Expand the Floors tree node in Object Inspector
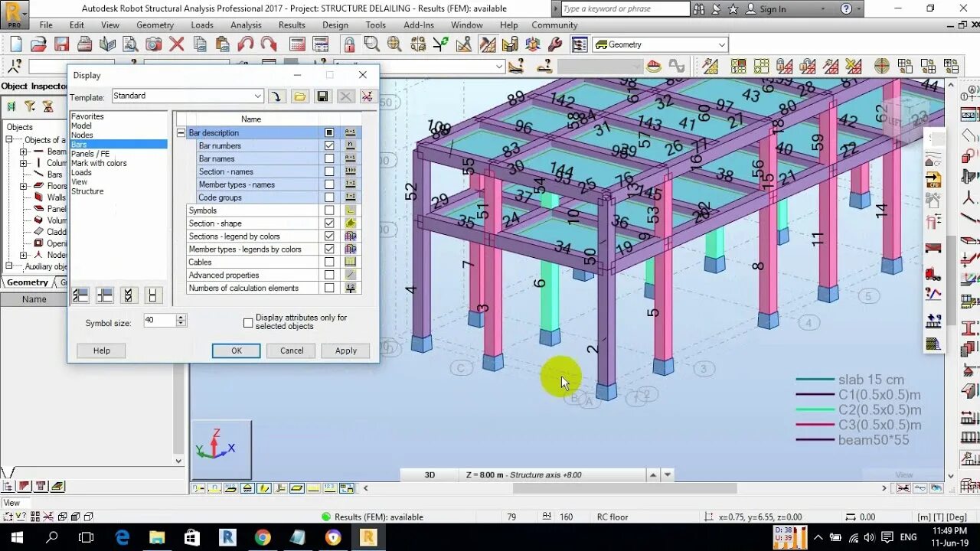Image resolution: width=980 pixels, height=551 pixels. [x=24, y=186]
